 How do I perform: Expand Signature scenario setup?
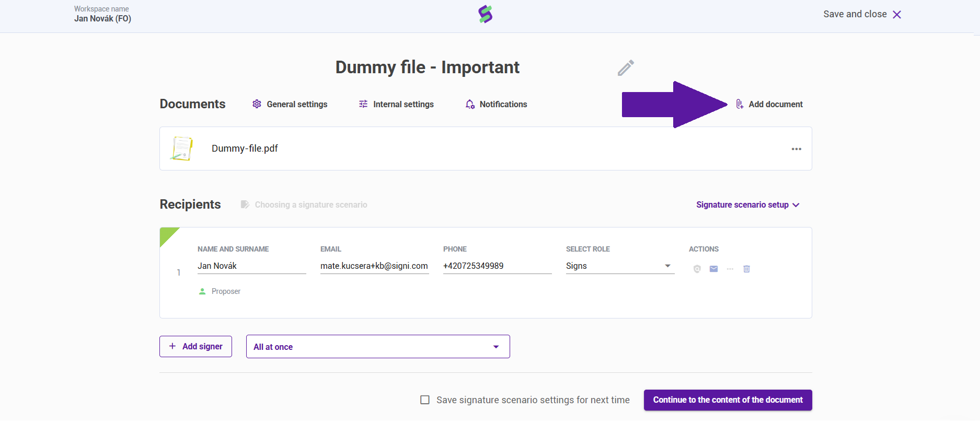[747, 205]
